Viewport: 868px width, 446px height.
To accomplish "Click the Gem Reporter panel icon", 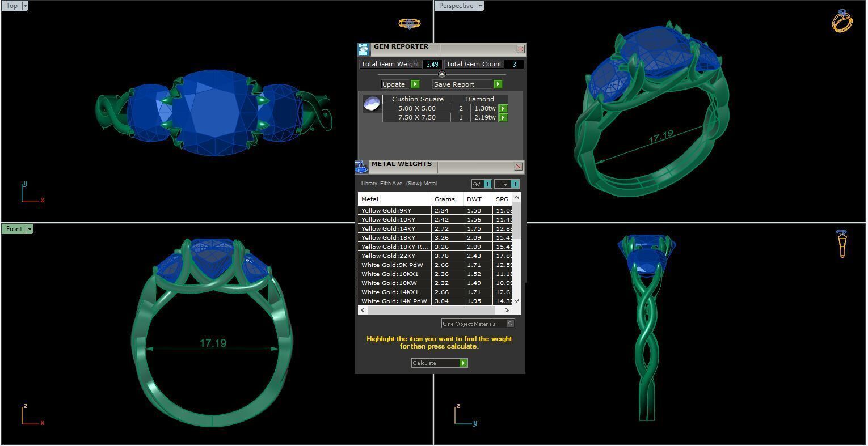I will pyautogui.click(x=364, y=50).
